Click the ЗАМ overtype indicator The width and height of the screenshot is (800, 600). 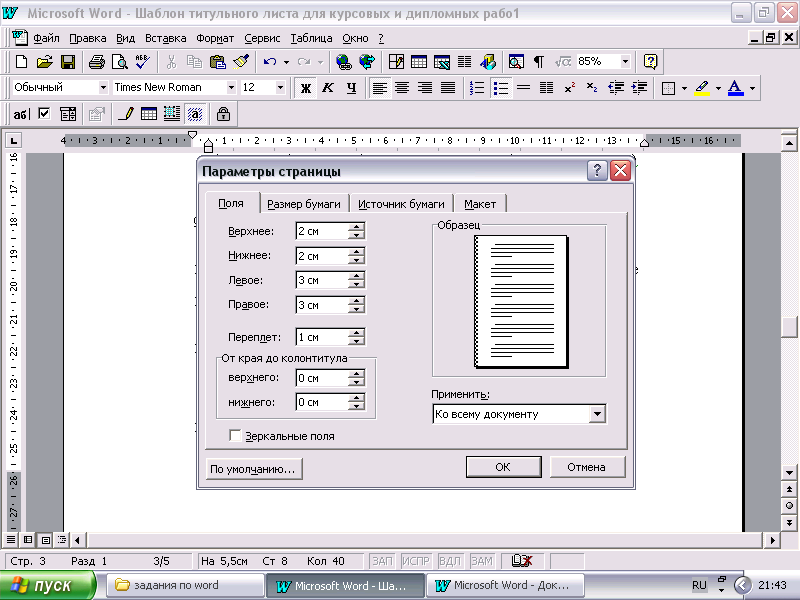point(482,561)
